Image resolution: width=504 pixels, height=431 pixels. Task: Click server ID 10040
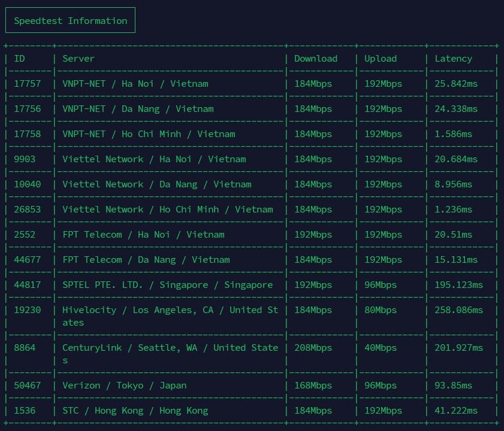(x=28, y=184)
